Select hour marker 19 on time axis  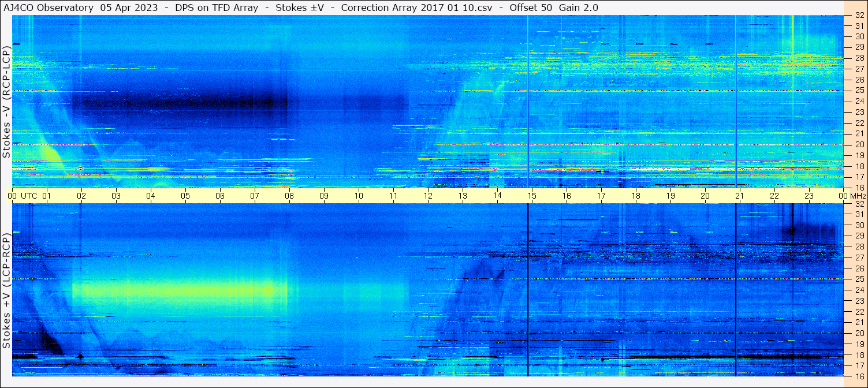(670, 196)
